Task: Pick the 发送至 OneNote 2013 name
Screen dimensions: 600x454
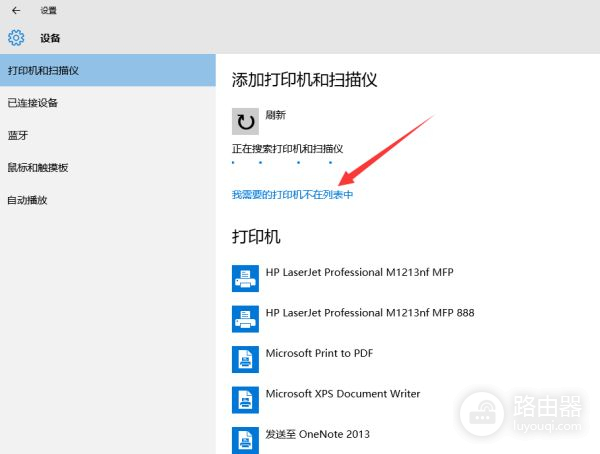Action: tap(317, 435)
